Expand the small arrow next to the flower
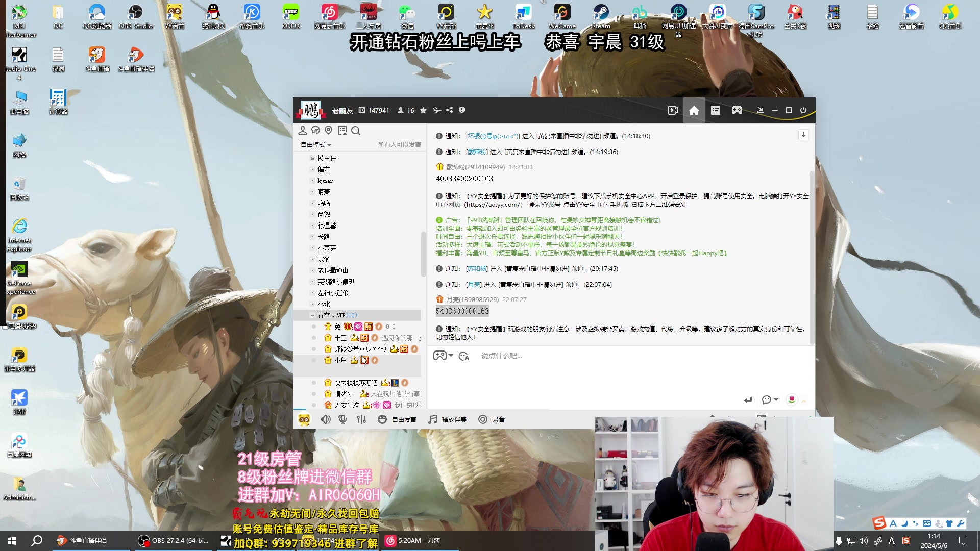 tap(804, 401)
